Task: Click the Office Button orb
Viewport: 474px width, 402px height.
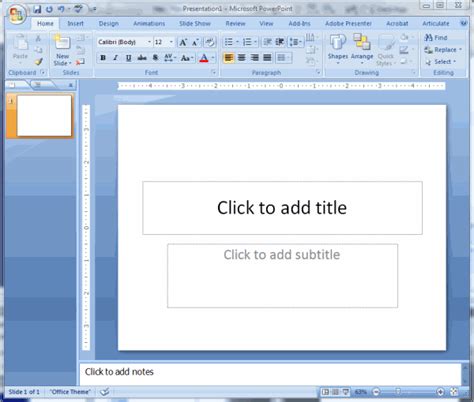Action: click(x=17, y=14)
